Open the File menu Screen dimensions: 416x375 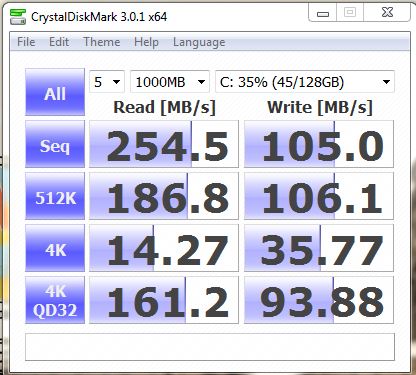pyautogui.click(x=26, y=42)
